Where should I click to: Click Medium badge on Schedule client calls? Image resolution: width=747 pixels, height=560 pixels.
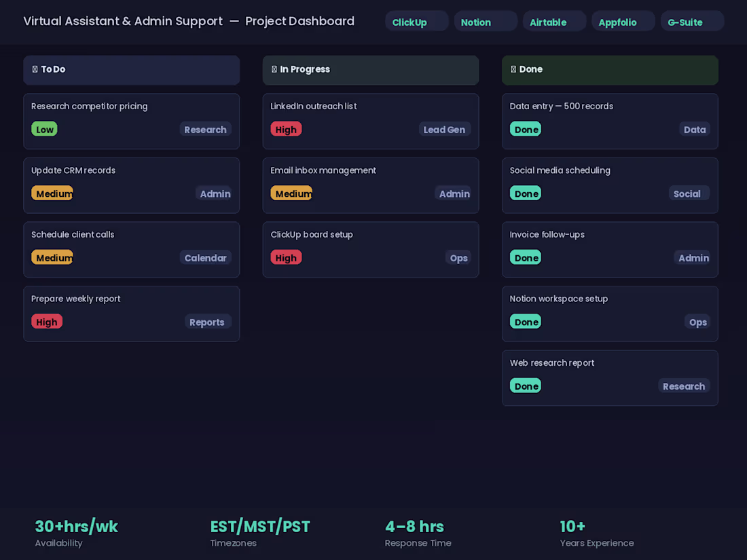click(x=52, y=258)
